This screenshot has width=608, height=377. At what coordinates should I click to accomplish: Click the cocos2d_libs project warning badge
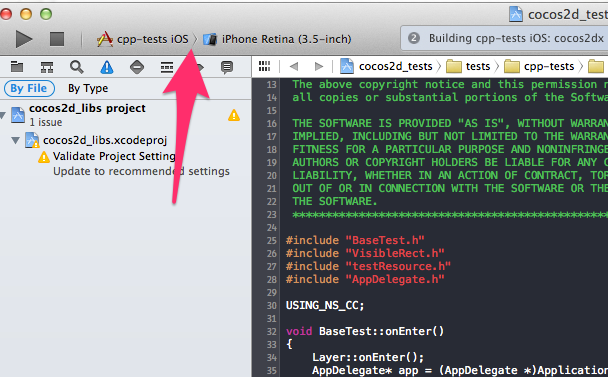[234, 115]
